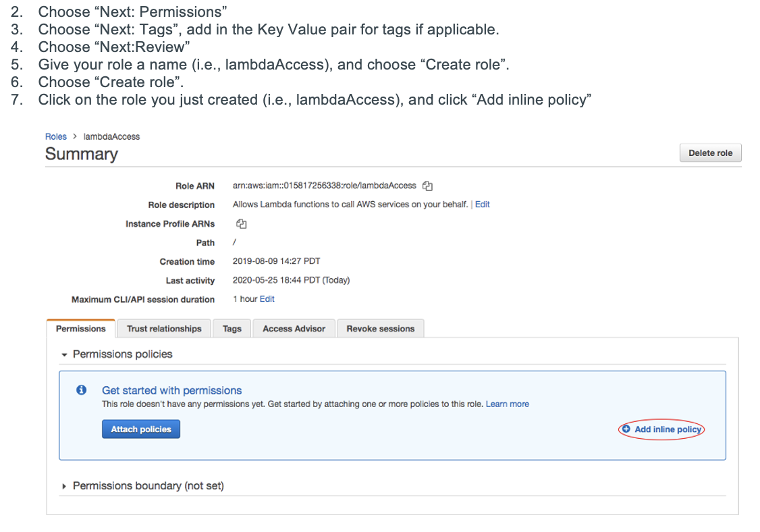Viewport: 760px width, 532px height.
Task: Switch to the Access Advisor tab
Action: (294, 329)
